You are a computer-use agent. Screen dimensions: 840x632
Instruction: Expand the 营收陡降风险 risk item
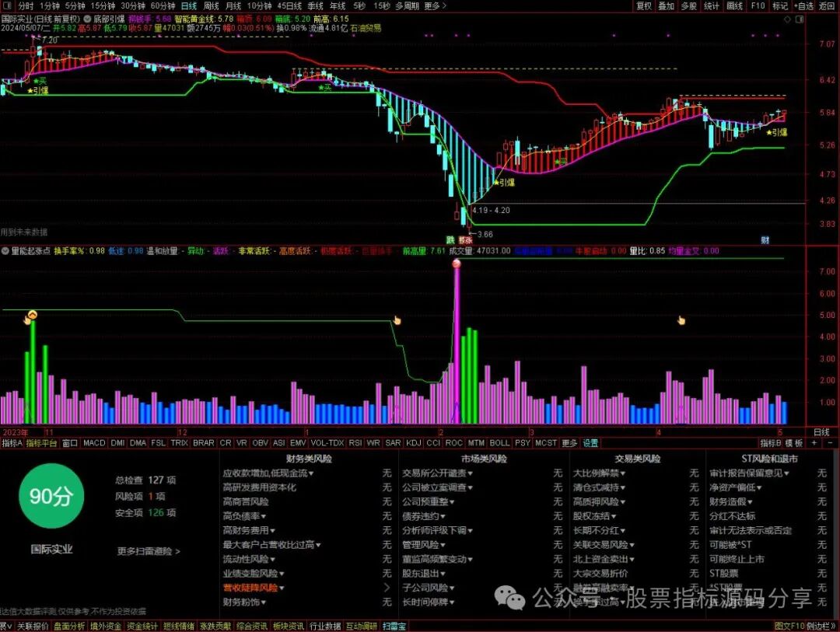[254, 588]
